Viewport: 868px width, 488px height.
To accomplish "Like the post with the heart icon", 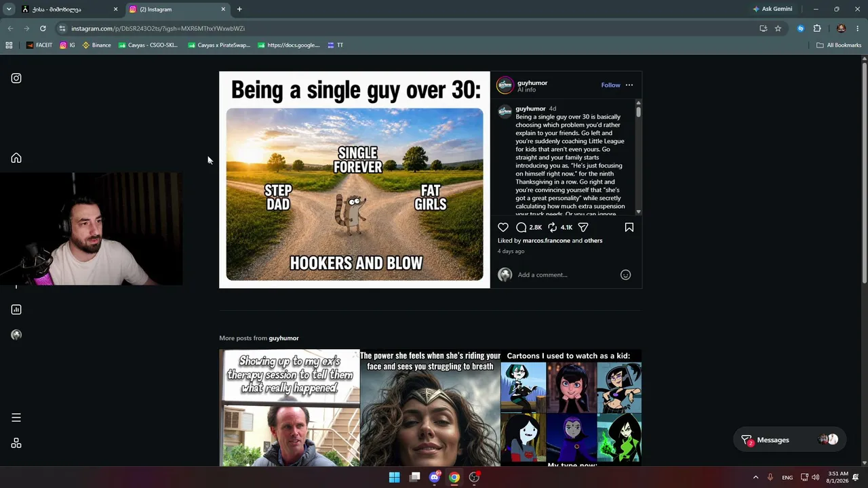I will coord(503,228).
